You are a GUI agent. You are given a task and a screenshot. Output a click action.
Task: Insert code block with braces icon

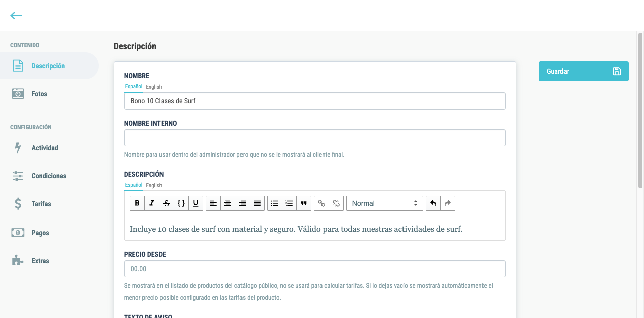tap(181, 203)
